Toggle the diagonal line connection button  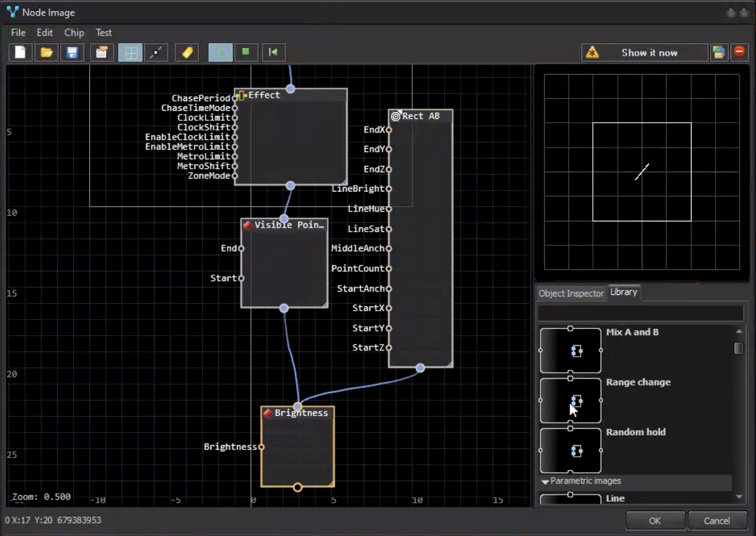click(x=156, y=52)
